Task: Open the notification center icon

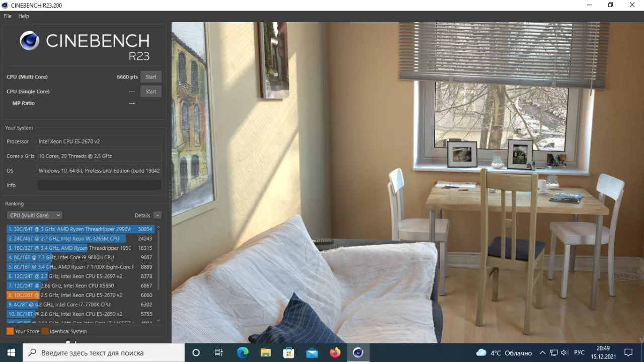Action: pos(628,352)
